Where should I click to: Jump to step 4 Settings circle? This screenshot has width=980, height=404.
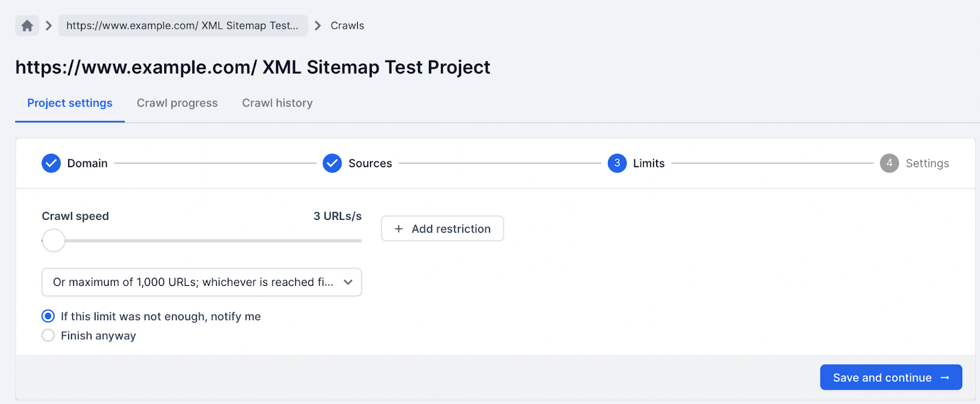point(889,163)
